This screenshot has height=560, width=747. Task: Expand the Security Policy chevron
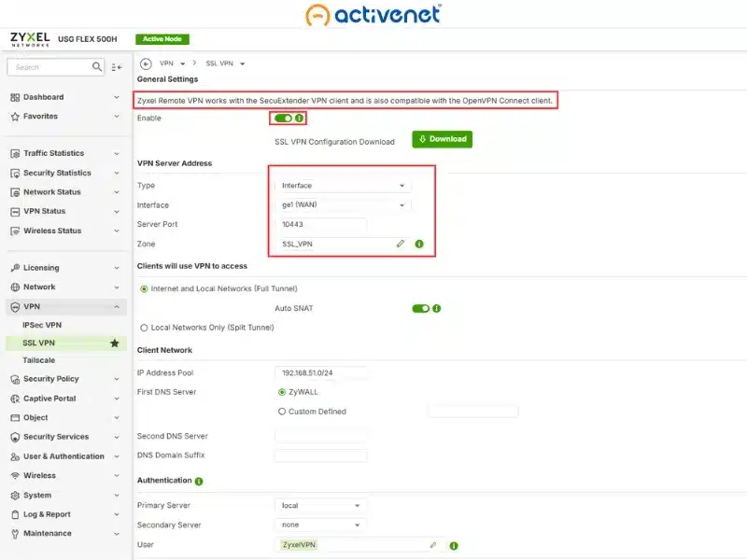[x=117, y=379]
